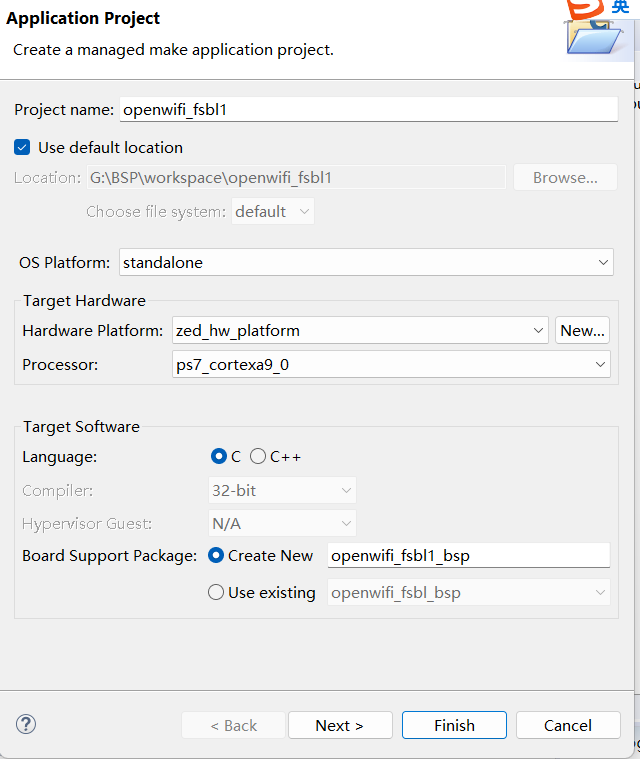This screenshot has width=640, height=759.
Task: Click the Next > button
Action: click(340, 725)
